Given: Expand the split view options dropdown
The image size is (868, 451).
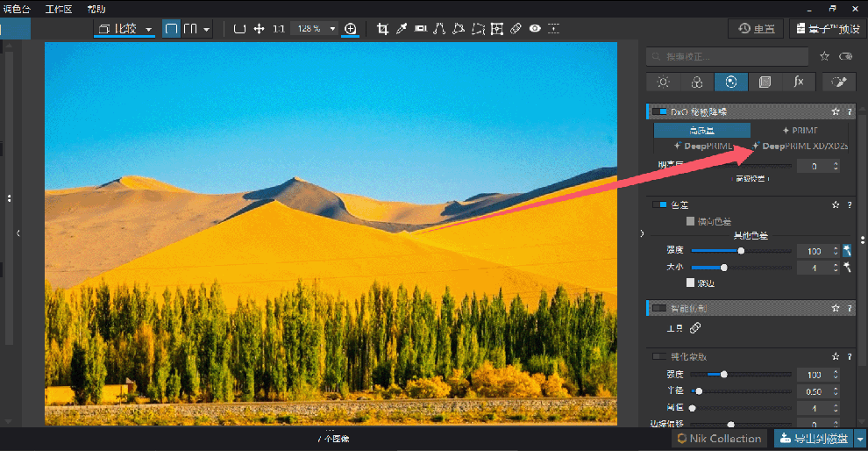Looking at the screenshot, I should [207, 29].
